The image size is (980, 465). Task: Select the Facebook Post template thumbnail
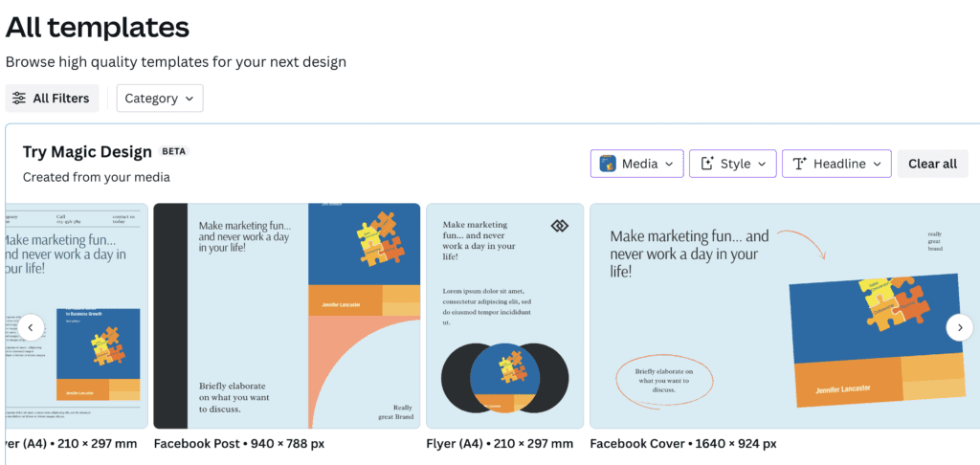(287, 316)
